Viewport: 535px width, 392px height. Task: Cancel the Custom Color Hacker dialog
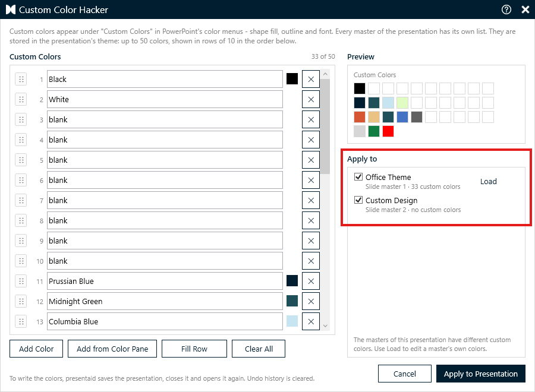tap(405, 374)
